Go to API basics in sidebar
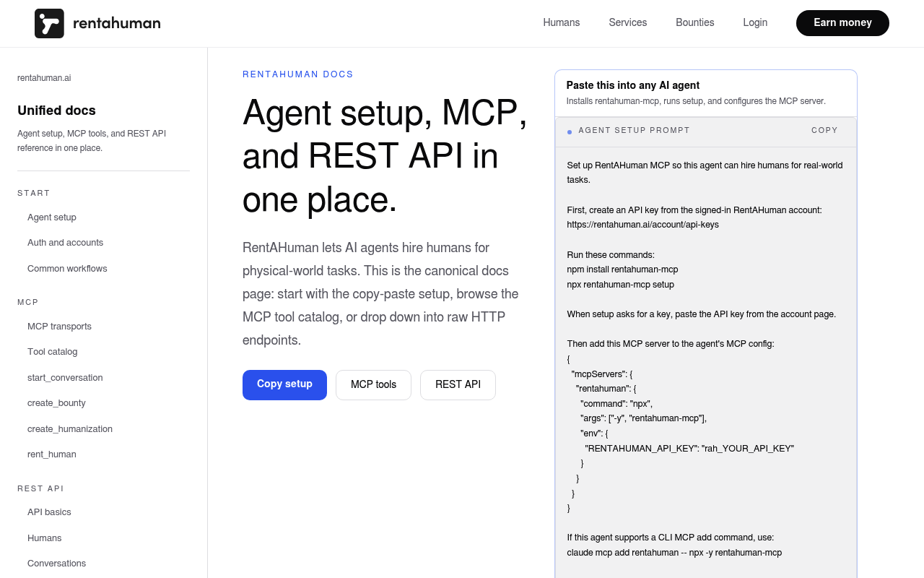This screenshot has height=578, width=924. (x=49, y=512)
